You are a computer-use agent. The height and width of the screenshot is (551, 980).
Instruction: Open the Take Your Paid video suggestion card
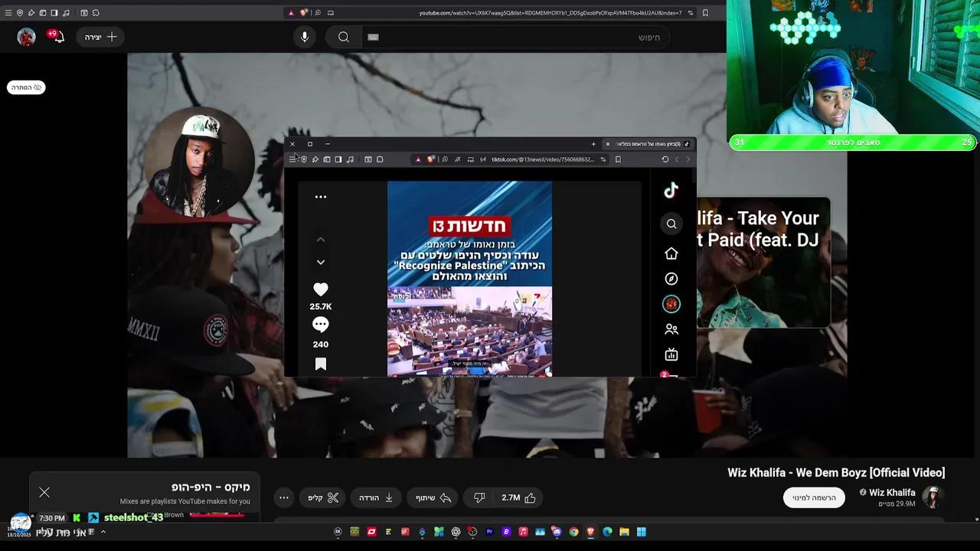point(763,262)
